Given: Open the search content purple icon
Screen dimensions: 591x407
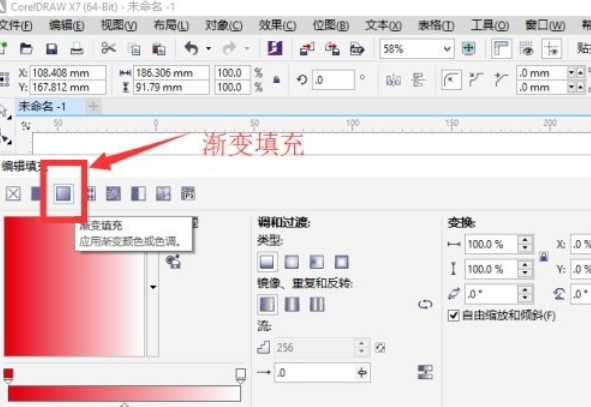Looking at the screenshot, I should click(275, 48).
